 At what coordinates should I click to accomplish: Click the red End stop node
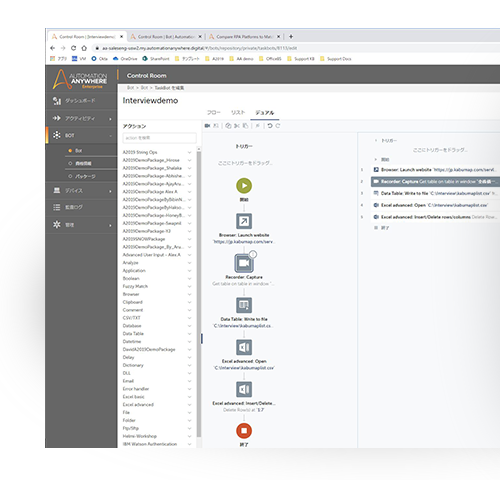pos(244,431)
